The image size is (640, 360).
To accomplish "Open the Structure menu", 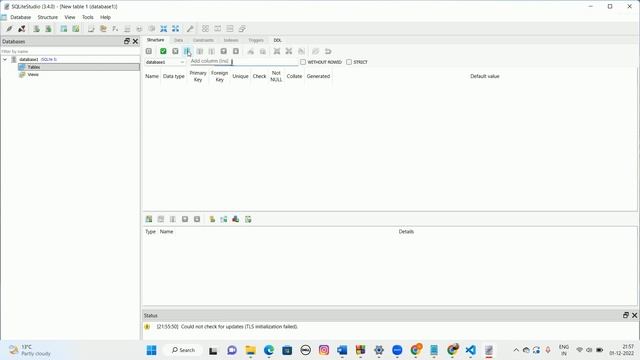I will [47, 17].
